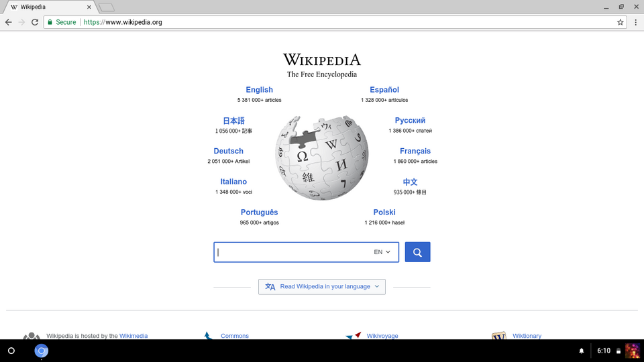Open notifications bell in system tray

581,351
